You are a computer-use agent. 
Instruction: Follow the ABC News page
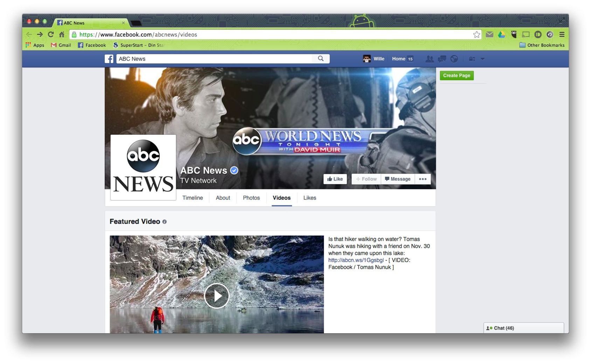pos(366,179)
